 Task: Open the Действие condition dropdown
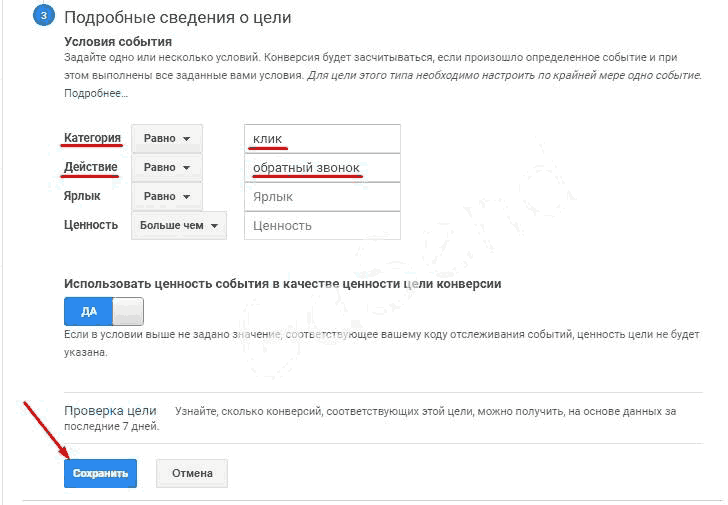(x=167, y=167)
